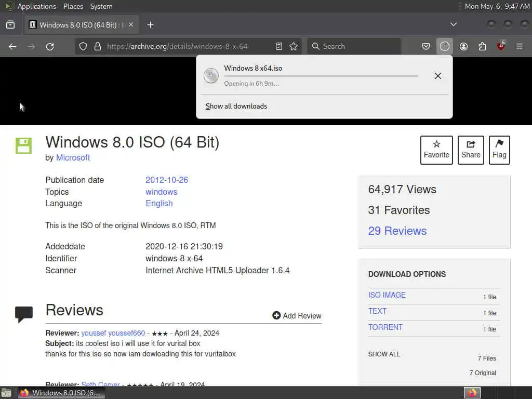532x399 pixels.
Task: Open the Pocket save icon
Action: tap(426, 46)
